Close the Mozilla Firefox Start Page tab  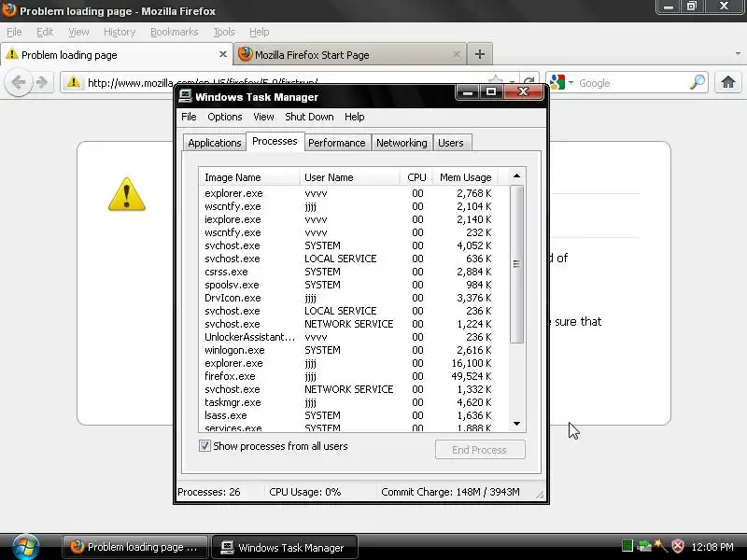[456, 54]
